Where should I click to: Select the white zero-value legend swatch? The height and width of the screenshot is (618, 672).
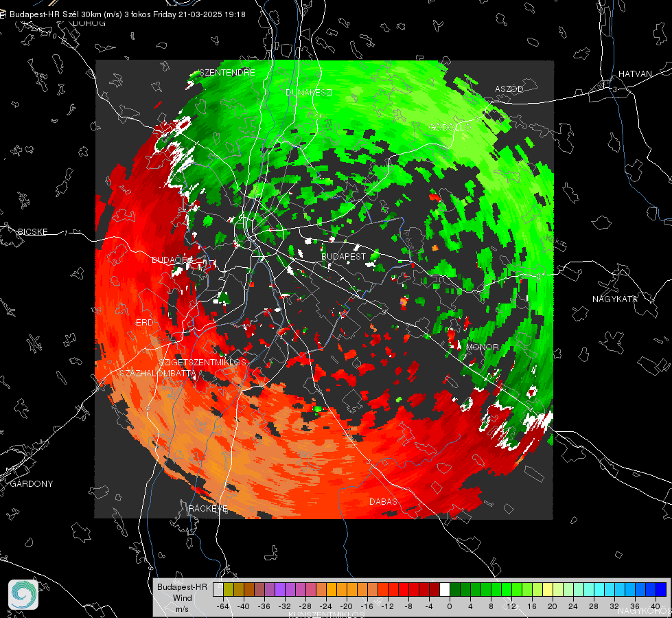pyautogui.click(x=445, y=589)
